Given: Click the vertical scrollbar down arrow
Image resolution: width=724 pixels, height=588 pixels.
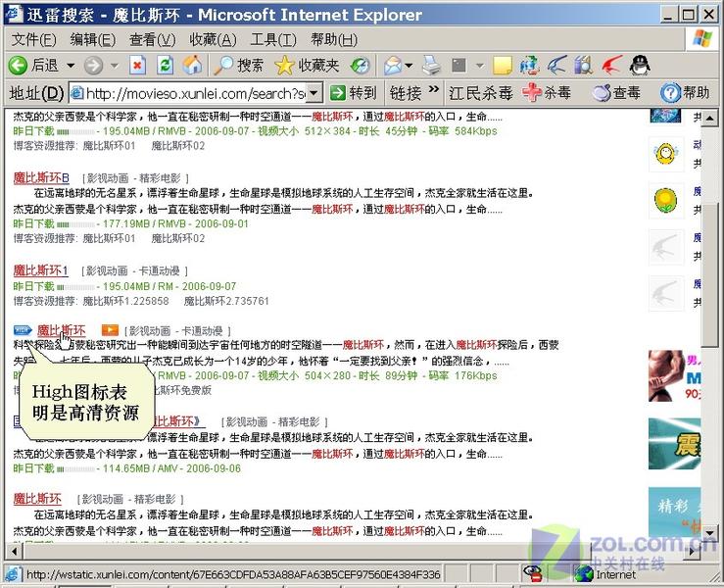Looking at the screenshot, I should point(709,532).
